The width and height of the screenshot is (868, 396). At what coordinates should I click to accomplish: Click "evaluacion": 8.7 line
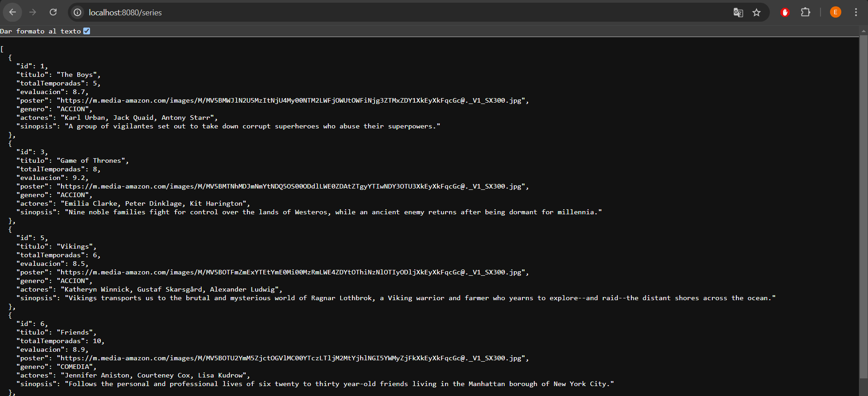(x=52, y=92)
